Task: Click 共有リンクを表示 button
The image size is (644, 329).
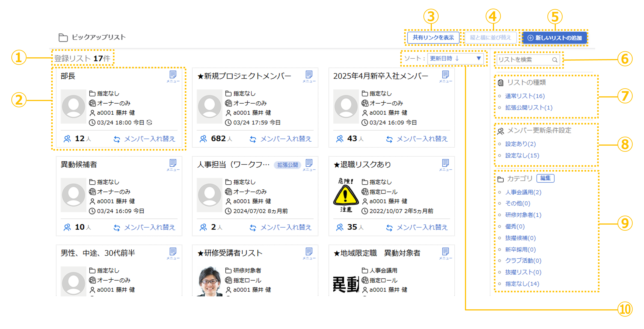Action: [433, 38]
